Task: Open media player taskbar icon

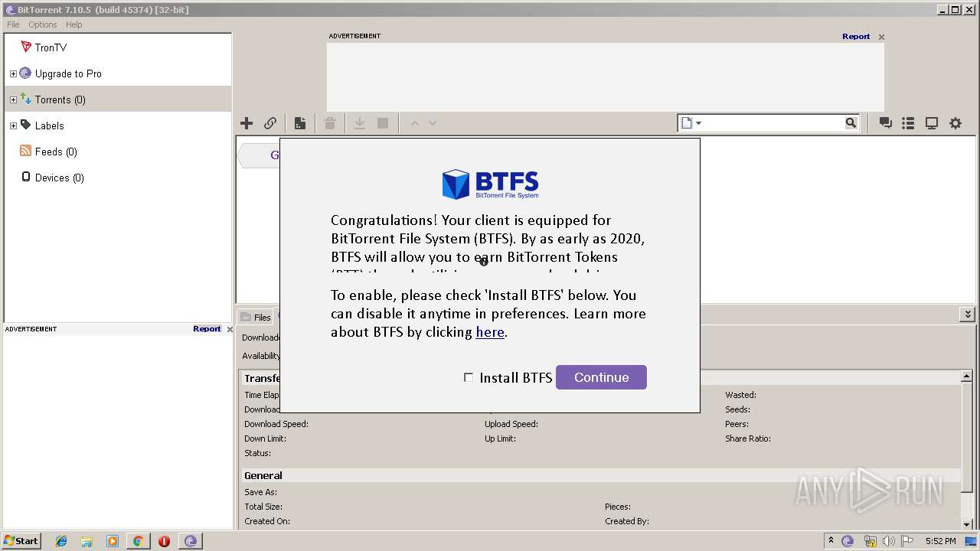Action: pyautogui.click(x=113, y=541)
